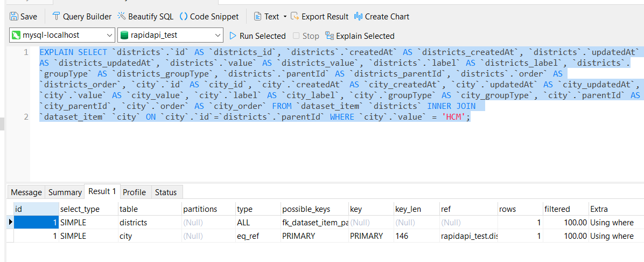Switch to the Message tab
644x262 pixels.
click(x=26, y=192)
